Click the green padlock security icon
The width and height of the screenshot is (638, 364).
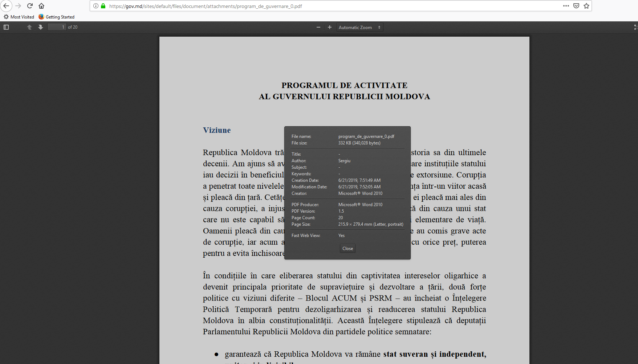pyautogui.click(x=103, y=6)
